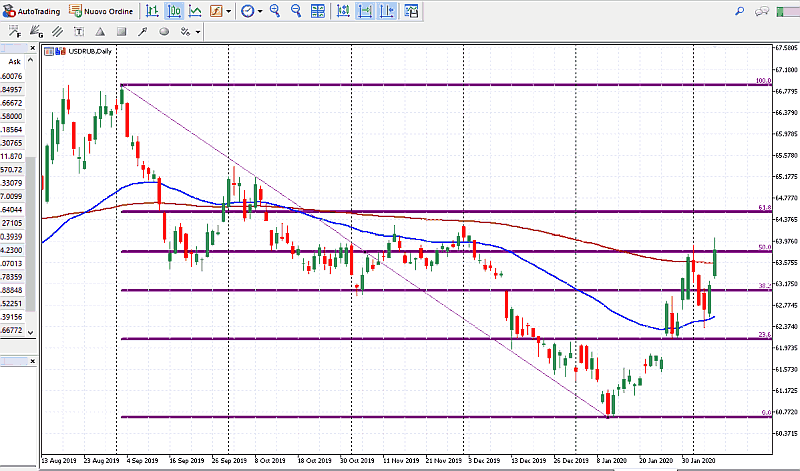
Task: Zoom out of the chart
Action: [295, 11]
